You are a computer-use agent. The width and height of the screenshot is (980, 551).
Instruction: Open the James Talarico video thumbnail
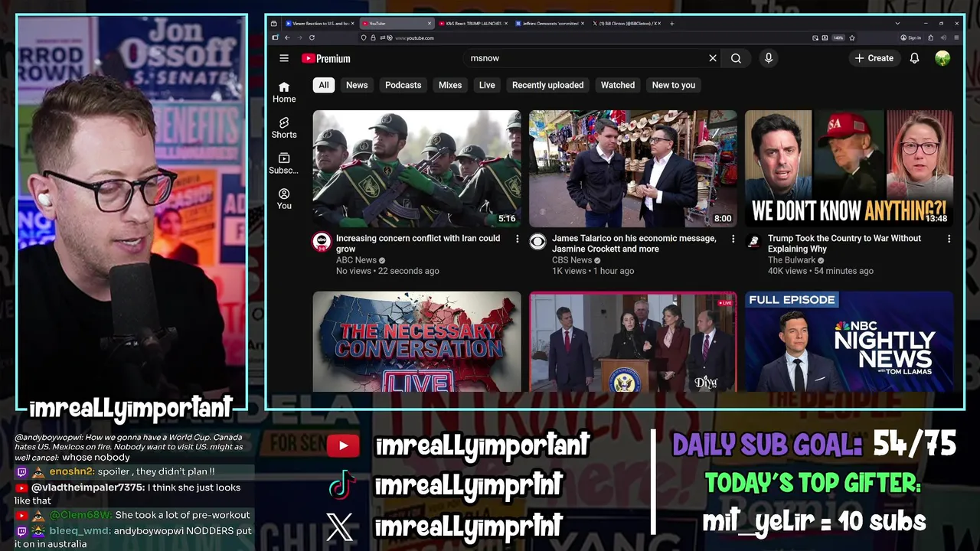click(633, 168)
